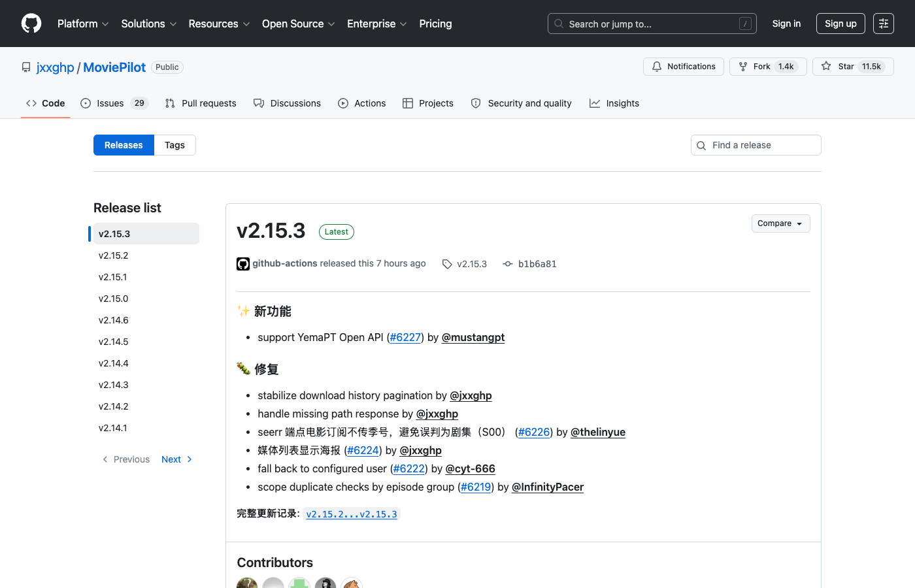
Task: Open the @thelinyue profile link
Action: pos(598,432)
